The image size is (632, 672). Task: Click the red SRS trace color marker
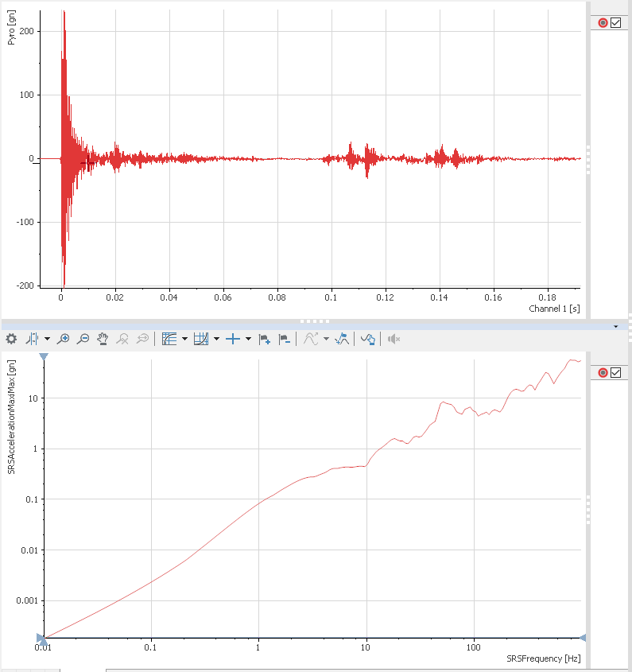click(603, 373)
